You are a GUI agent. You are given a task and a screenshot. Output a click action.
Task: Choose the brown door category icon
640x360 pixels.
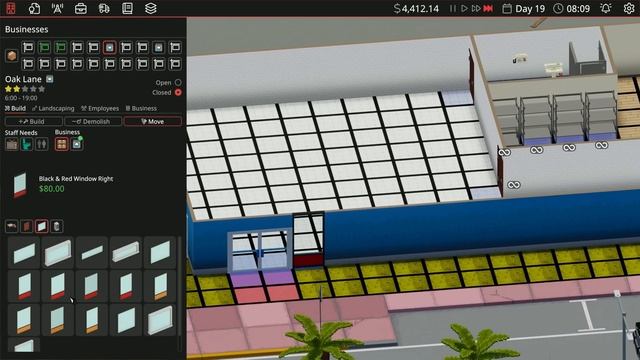point(27,226)
